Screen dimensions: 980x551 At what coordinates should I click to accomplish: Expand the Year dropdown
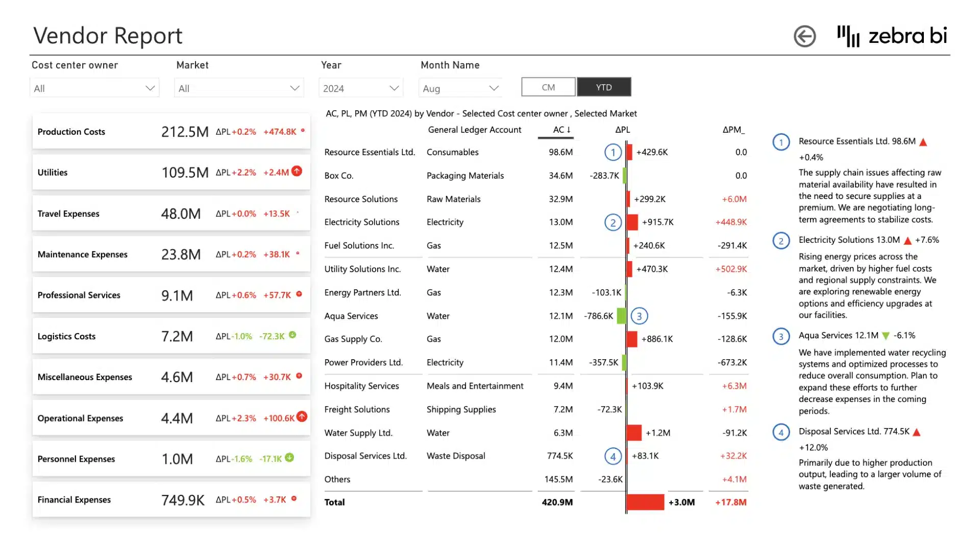click(x=361, y=88)
